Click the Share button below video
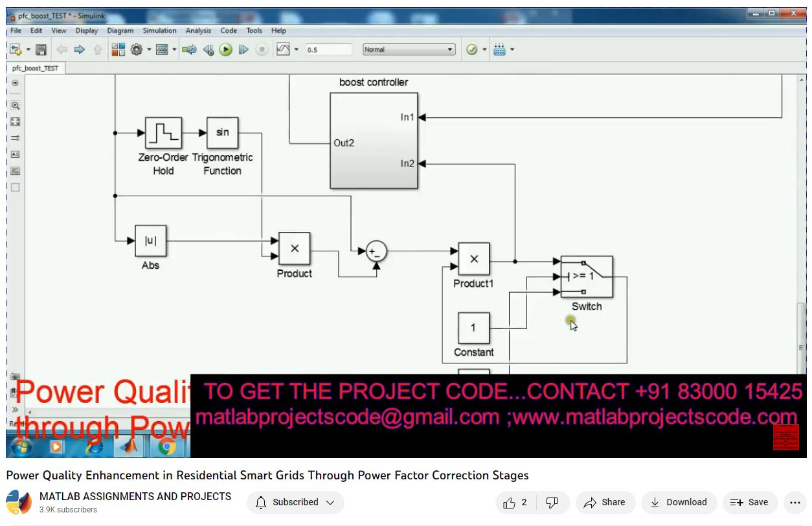Screen dimensions: 812x526 (604, 502)
